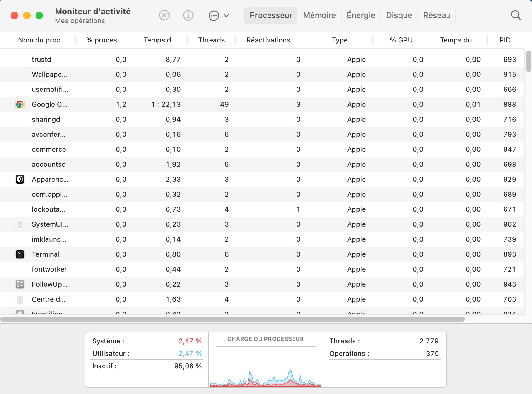Select the usernotifi... process name
This screenshot has width=532, height=394.
click(50, 90)
